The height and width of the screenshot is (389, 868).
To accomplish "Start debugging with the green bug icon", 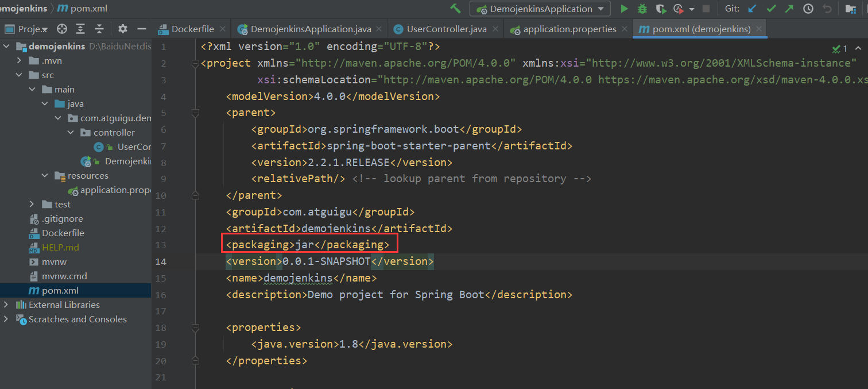I will pyautogui.click(x=642, y=9).
